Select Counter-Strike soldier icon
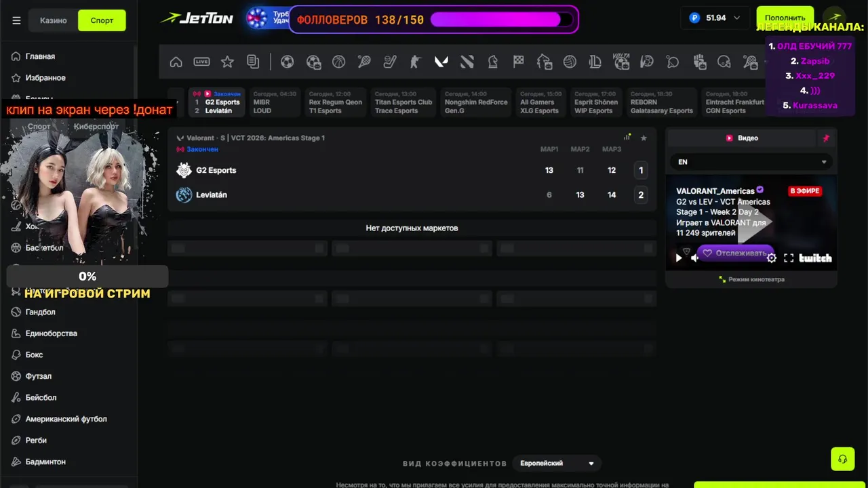Viewport: 868px width, 488px height. (416, 62)
